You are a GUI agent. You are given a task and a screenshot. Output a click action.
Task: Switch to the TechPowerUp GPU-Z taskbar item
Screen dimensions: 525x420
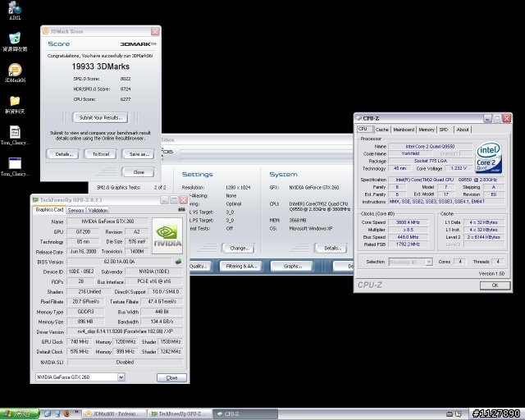tap(180, 414)
